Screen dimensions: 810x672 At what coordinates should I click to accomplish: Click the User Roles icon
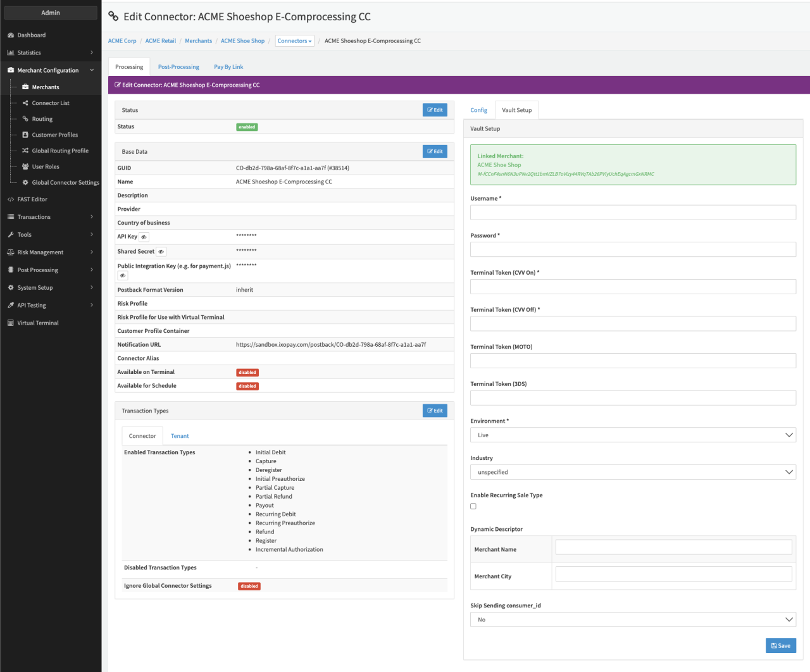pos(25,166)
